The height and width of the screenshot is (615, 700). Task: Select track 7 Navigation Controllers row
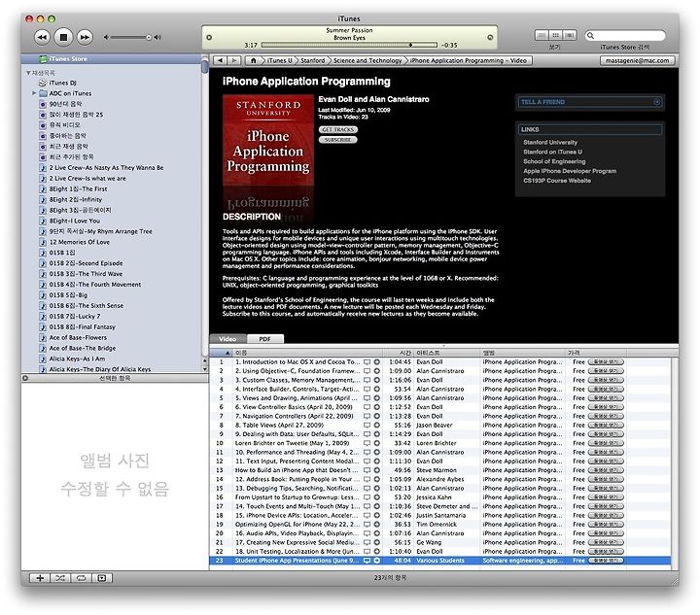(440, 417)
